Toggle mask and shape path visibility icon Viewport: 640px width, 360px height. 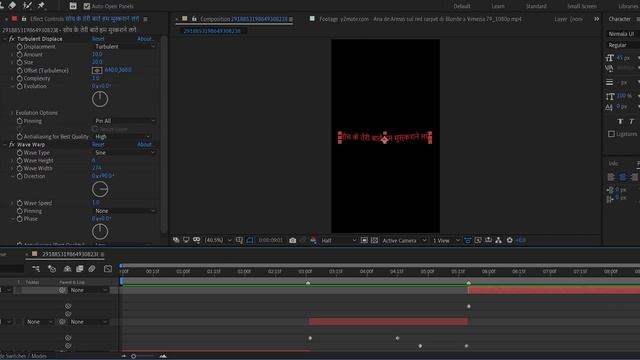coord(249,240)
